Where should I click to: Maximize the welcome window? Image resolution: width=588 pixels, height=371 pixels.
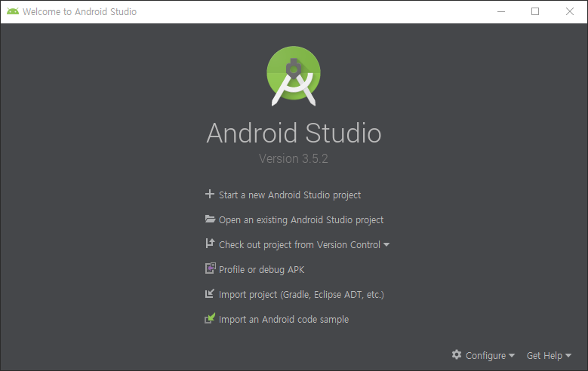535,11
